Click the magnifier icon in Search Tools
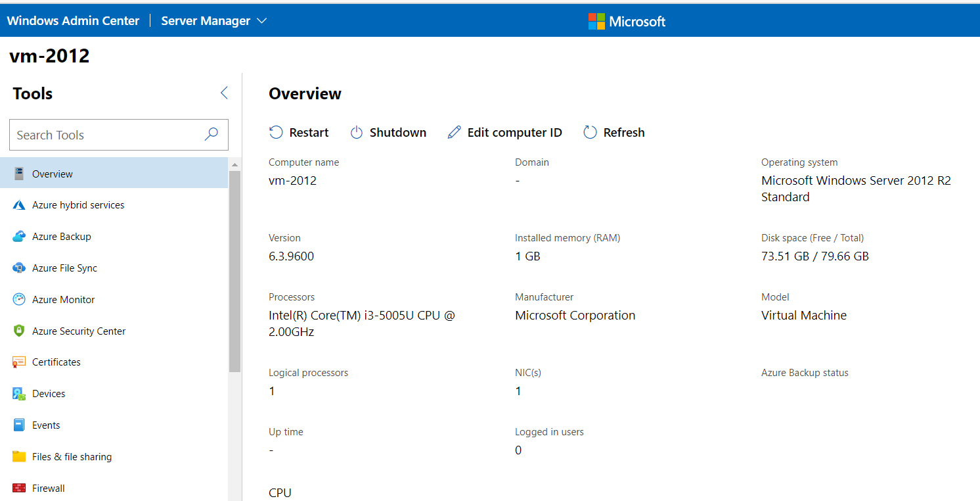Screen dimensions: 980x501 (x=212, y=134)
